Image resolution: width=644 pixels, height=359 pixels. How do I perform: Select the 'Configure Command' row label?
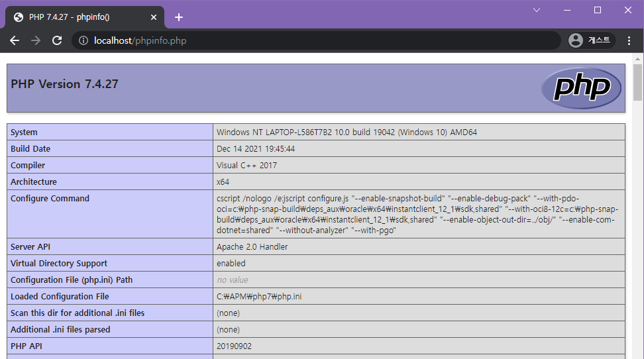[x=50, y=199]
